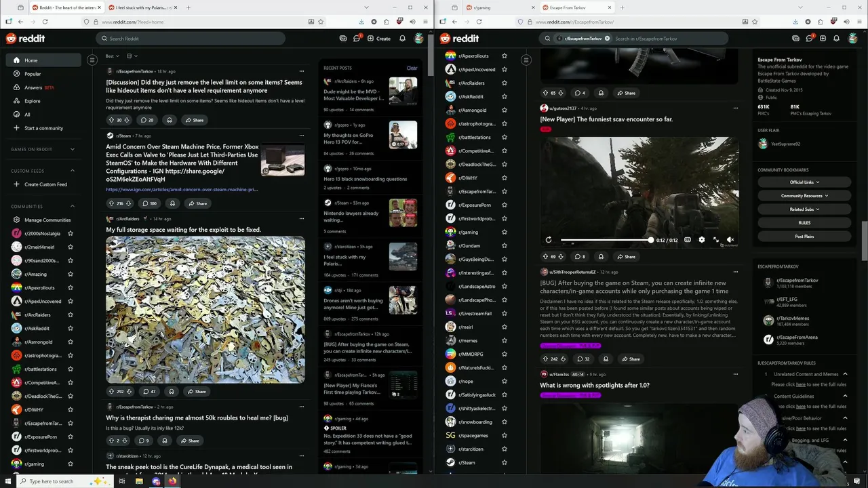Unmute the scav encounter video

click(730, 239)
